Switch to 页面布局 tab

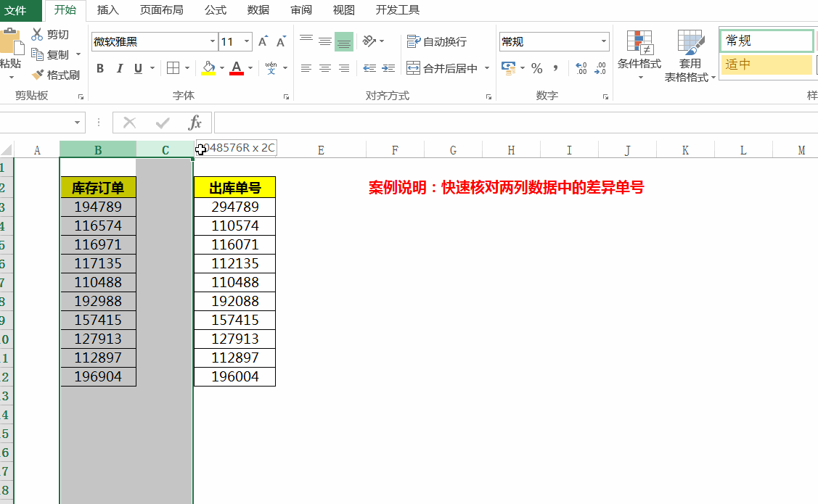pyautogui.click(x=162, y=10)
